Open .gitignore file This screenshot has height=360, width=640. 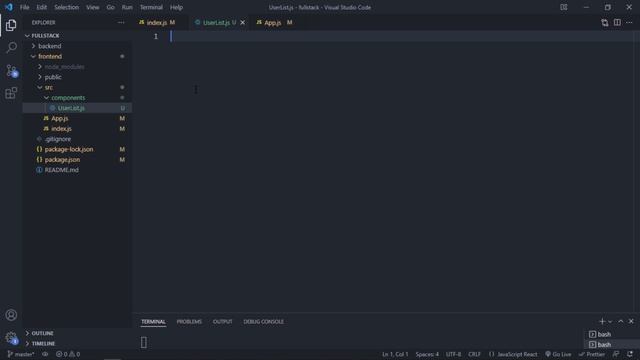pos(77,139)
